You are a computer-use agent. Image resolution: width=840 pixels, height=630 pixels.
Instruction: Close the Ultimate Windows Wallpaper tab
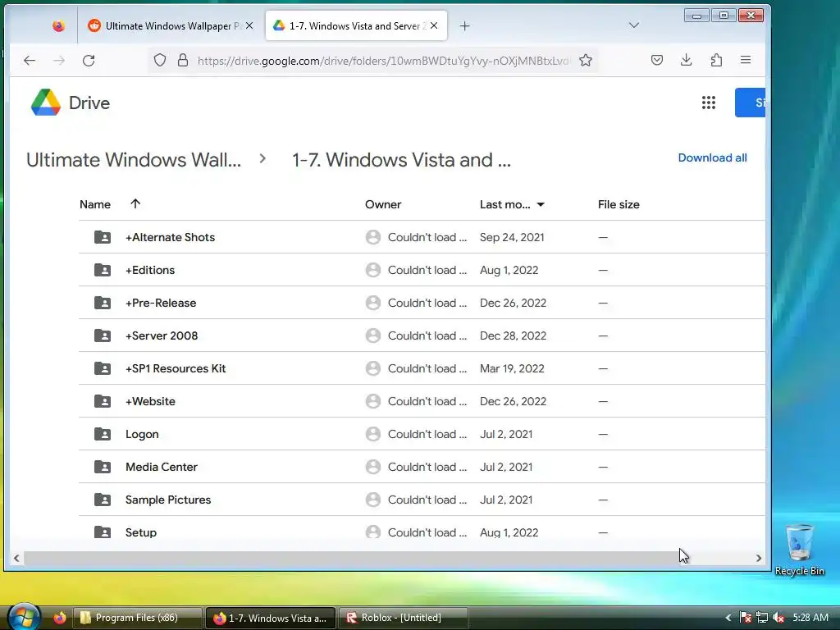pyautogui.click(x=249, y=25)
